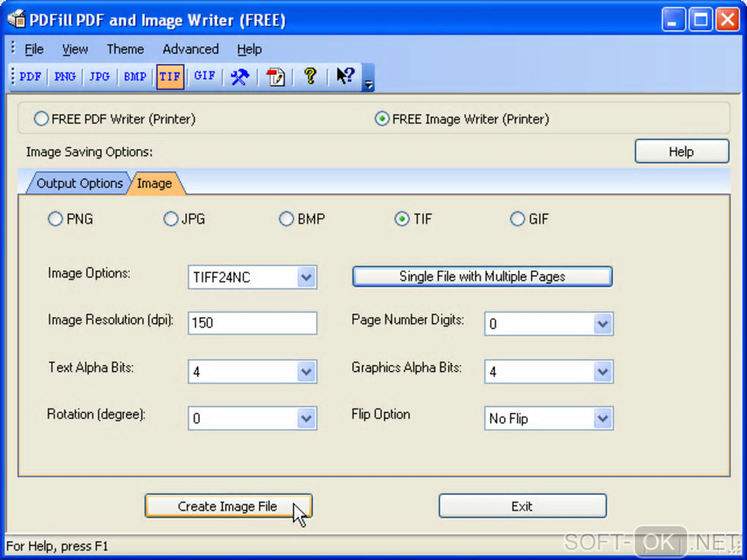The image size is (747, 560).
Task: Open the hammer and wrench tools icon
Action: [239, 77]
